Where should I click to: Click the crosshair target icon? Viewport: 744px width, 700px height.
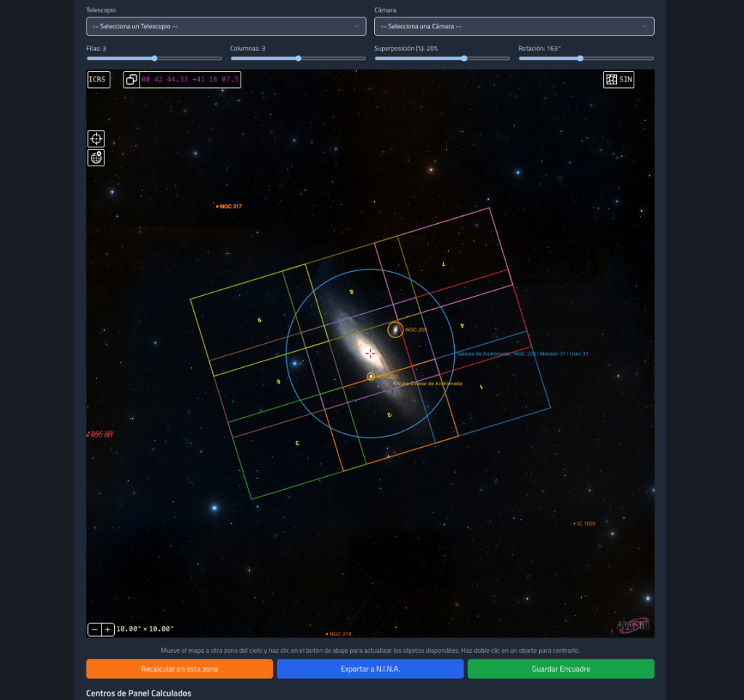coord(97,139)
